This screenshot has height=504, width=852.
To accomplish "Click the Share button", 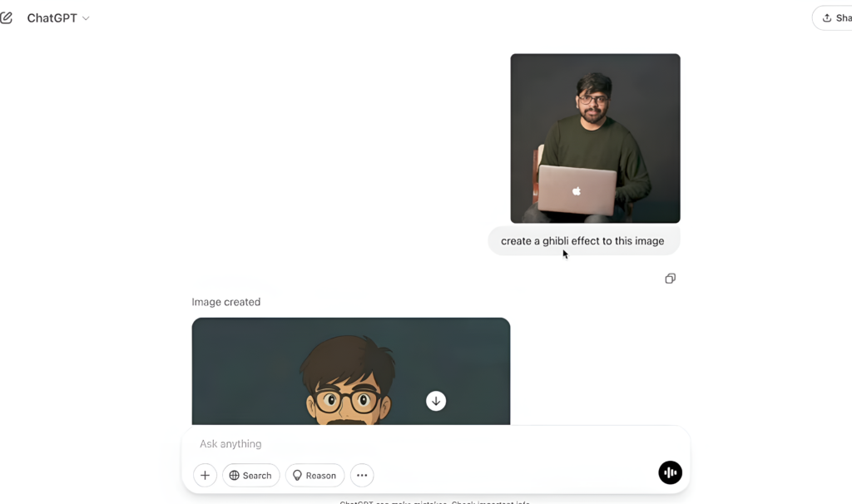I will 832,18.
